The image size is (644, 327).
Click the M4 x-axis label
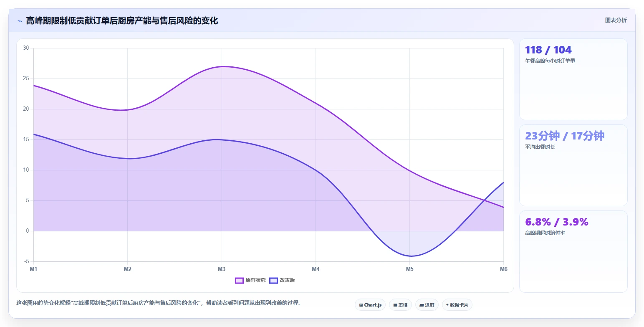pos(316,269)
